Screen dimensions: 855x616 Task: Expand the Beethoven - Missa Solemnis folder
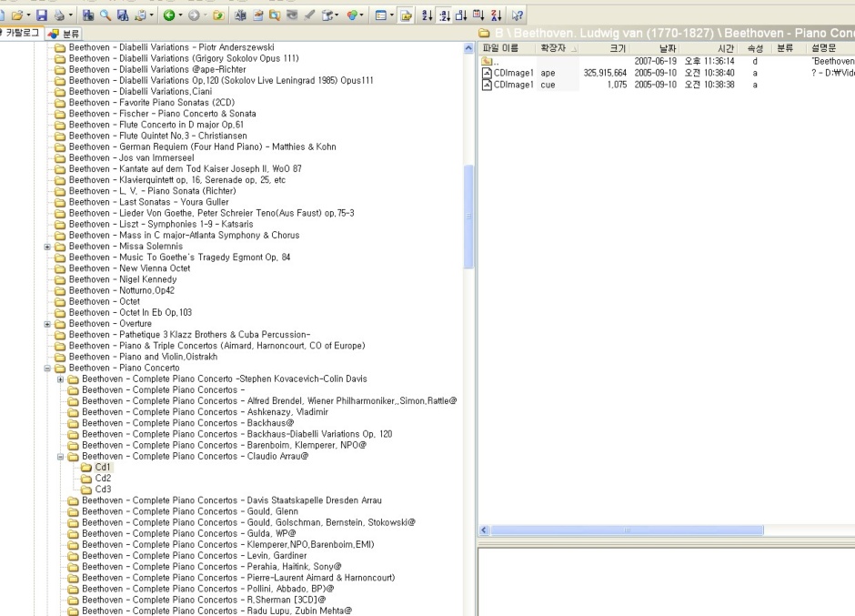(47, 247)
